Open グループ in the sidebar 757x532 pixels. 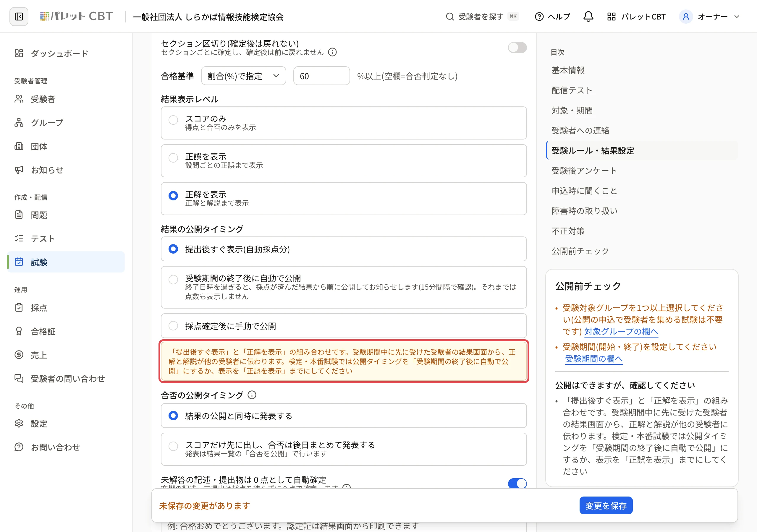66,123
